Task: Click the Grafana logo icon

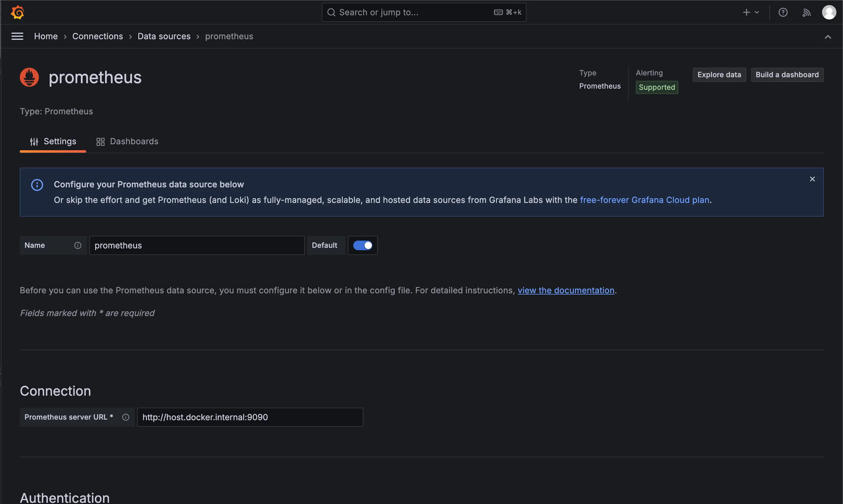Action: click(x=18, y=13)
